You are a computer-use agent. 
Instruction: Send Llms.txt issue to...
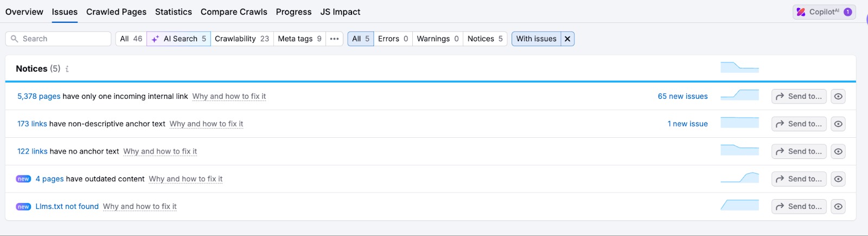click(x=799, y=207)
